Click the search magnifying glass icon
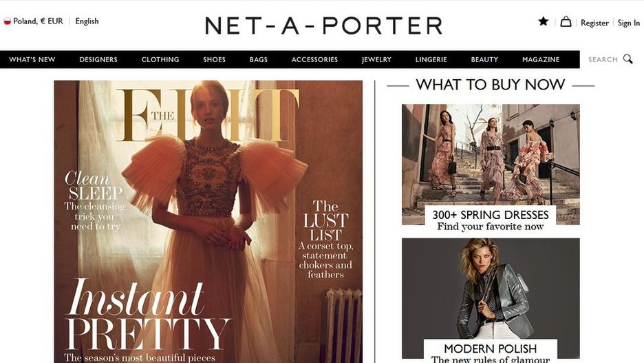This screenshot has width=644, height=363. point(627,59)
